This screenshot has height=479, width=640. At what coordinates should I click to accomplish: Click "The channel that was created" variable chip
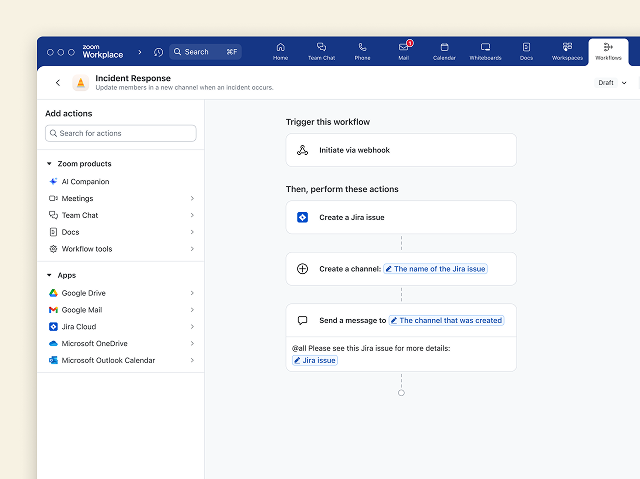[x=446, y=320]
